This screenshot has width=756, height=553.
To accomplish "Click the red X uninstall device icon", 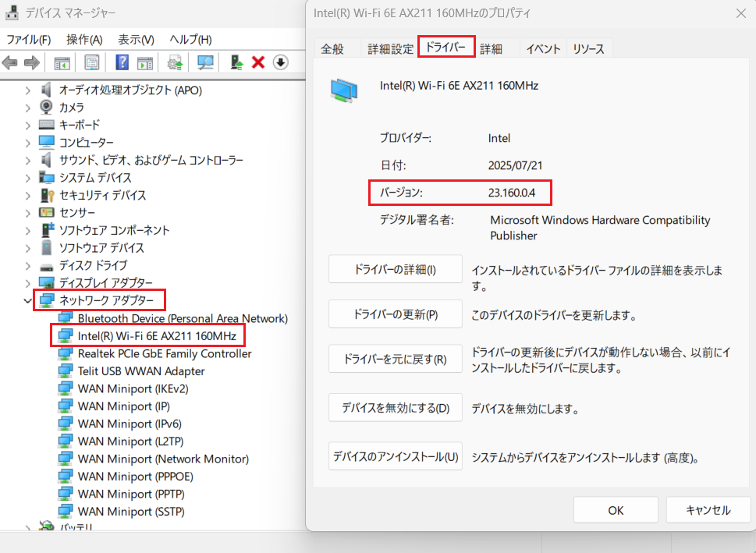I will [x=258, y=62].
